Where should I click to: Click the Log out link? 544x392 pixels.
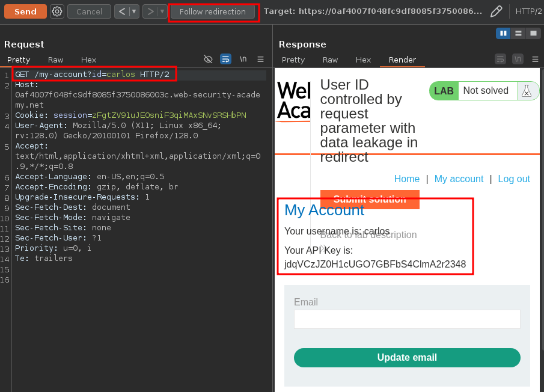click(514, 179)
